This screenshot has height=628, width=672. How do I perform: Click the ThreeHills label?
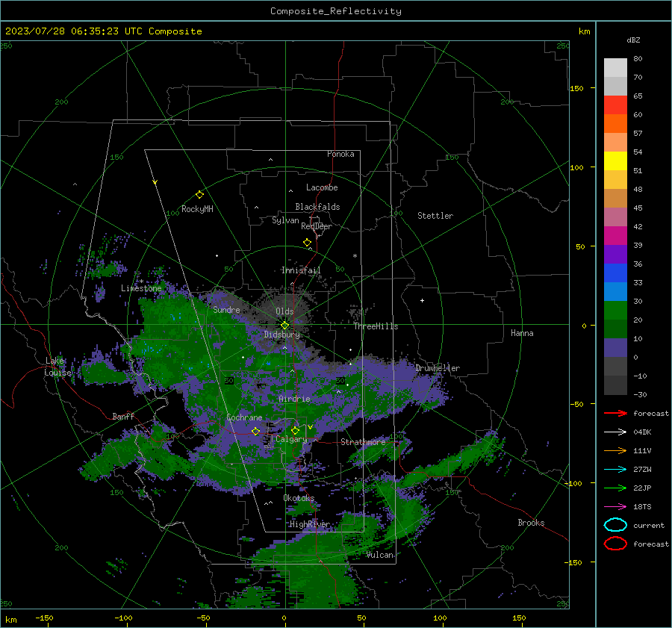click(x=376, y=326)
